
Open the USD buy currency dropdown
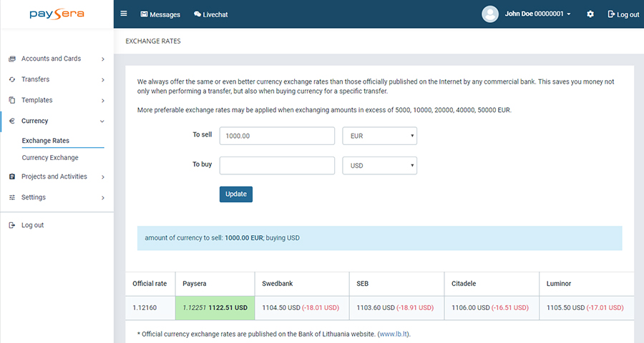point(379,166)
